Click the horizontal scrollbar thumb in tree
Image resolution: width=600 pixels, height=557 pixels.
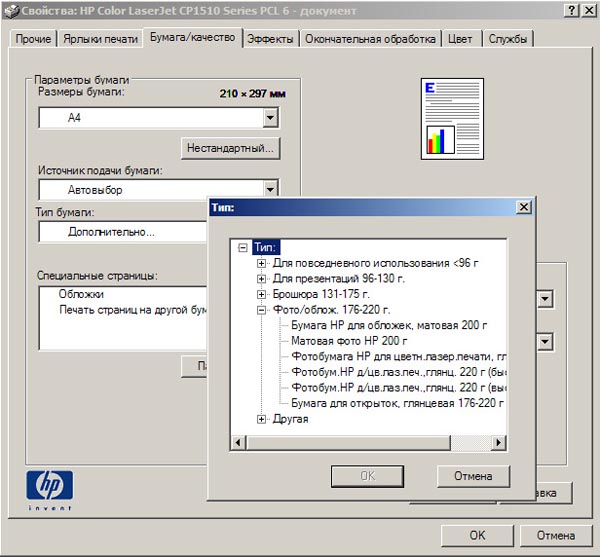[x=349, y=443]
